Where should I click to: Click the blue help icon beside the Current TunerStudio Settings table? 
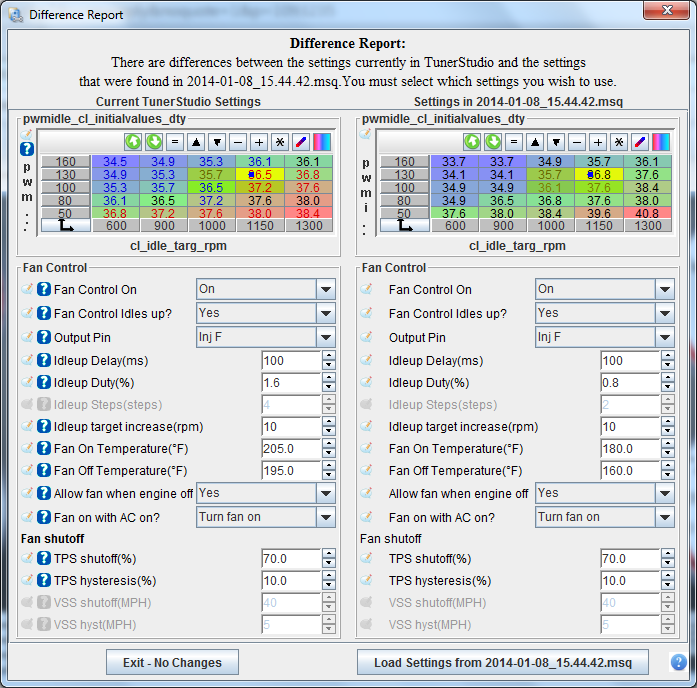coord(27,149)
